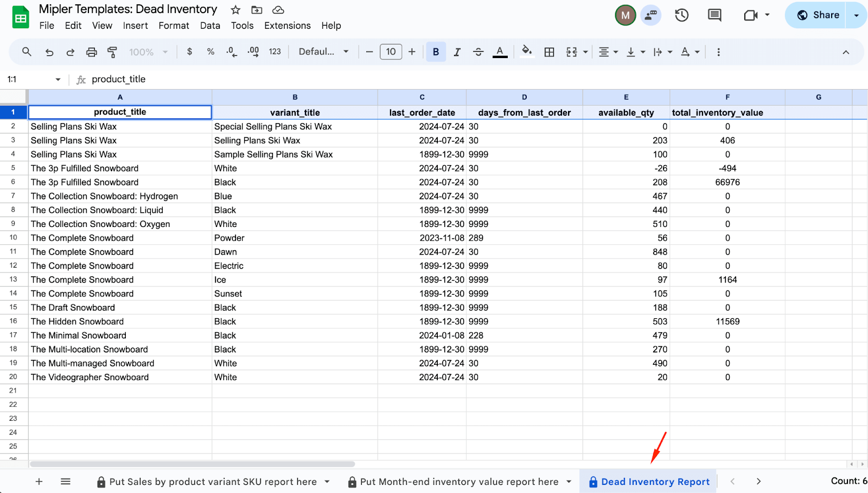This screenshot has height=493, width=868.
Task: Open the borders tool
Action: (x=549, y=52)
